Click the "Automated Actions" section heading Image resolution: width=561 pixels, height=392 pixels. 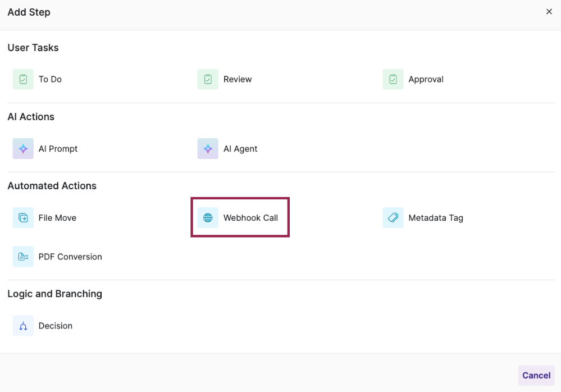[52, 186]
